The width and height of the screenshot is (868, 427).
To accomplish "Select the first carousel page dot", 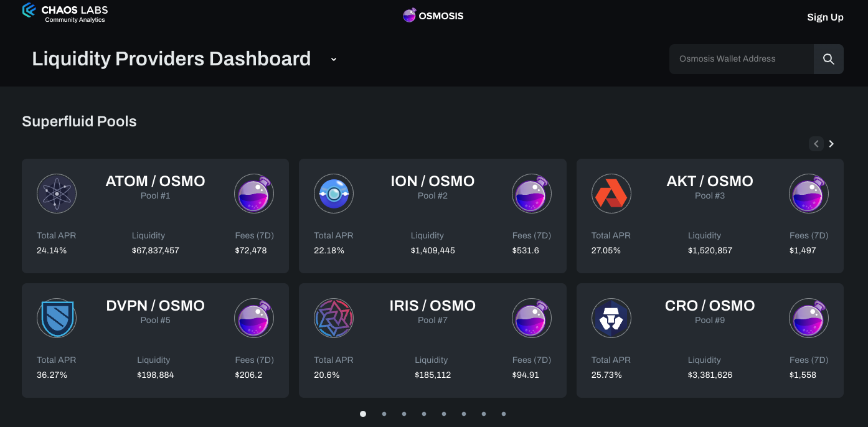I will pos(363,413).
